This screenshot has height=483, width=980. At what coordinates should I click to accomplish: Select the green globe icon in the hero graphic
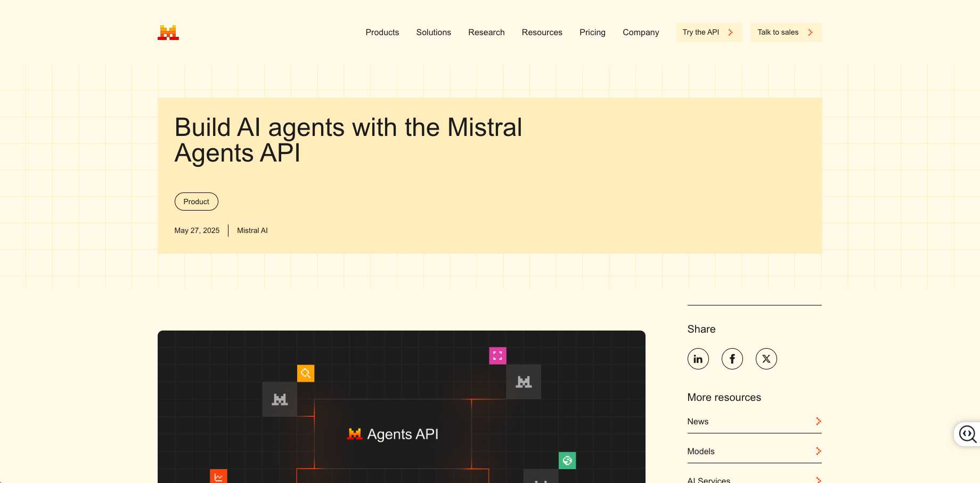pyautogui.click(x=567, y=460)
